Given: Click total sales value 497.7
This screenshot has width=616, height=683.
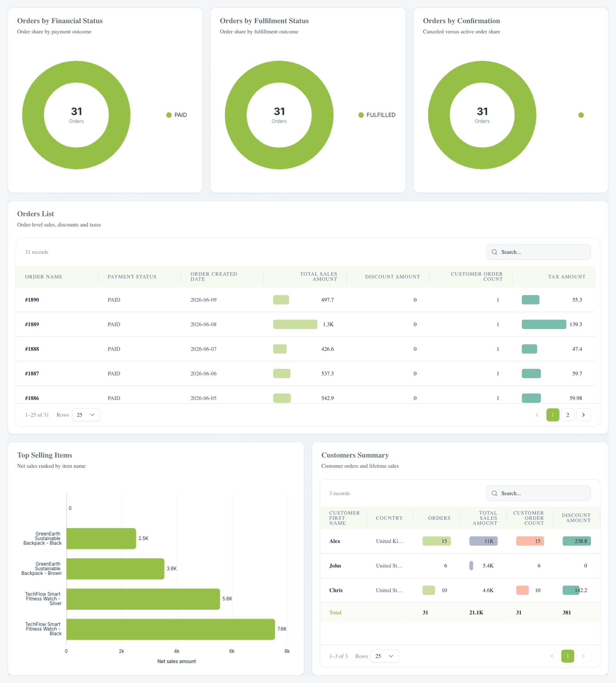Looking at the screenshot, I should (x=327, y=300).
